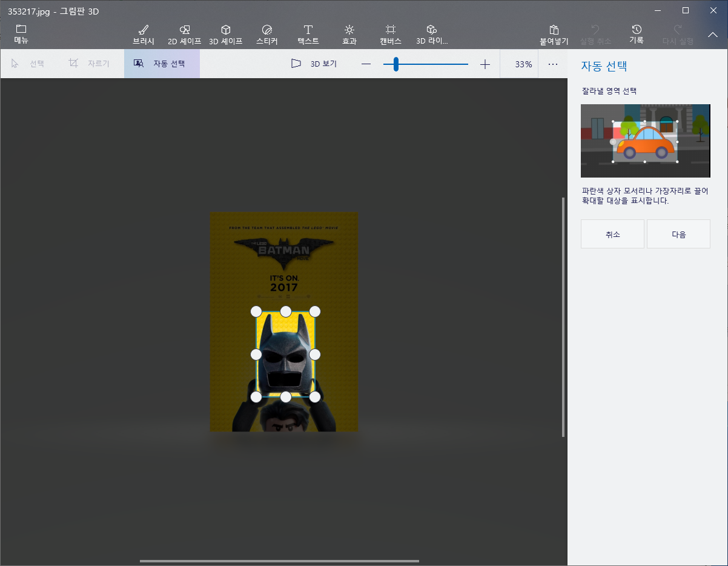Viewport: 728px width, 566px height.
Task: Click the horizontal canvas scrollbar
Action: tap(279, 561)
